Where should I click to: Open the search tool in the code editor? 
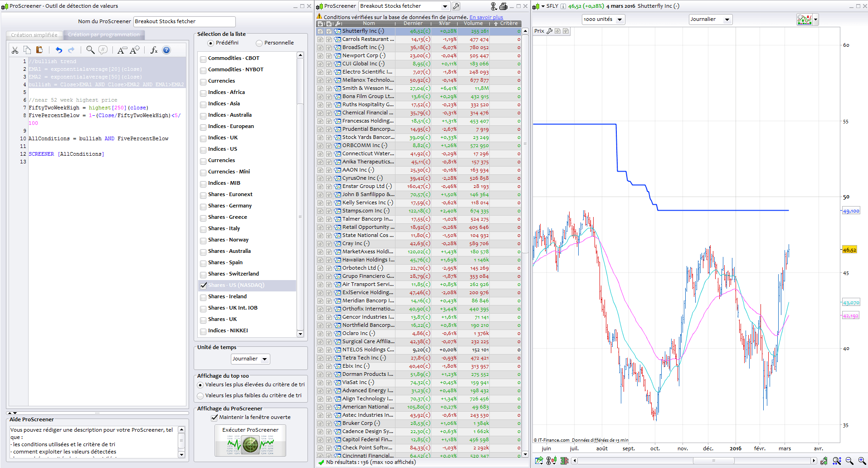(90, 50)
